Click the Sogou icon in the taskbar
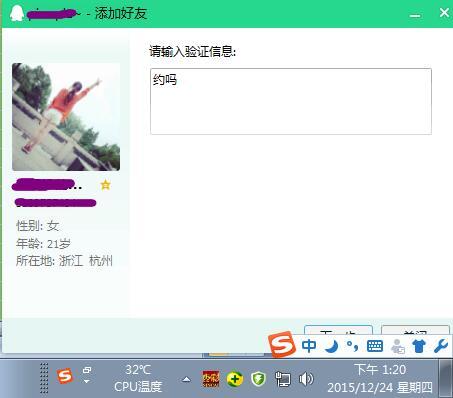453x398 pixels. tap(65, 377)
